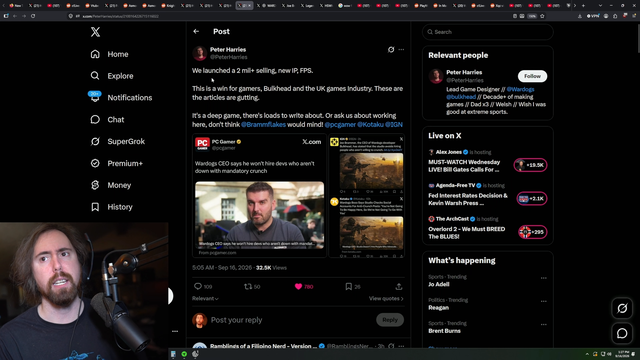640x360 pixels.
Task: Click the browser address bar URL
Action: click(120, 16)
